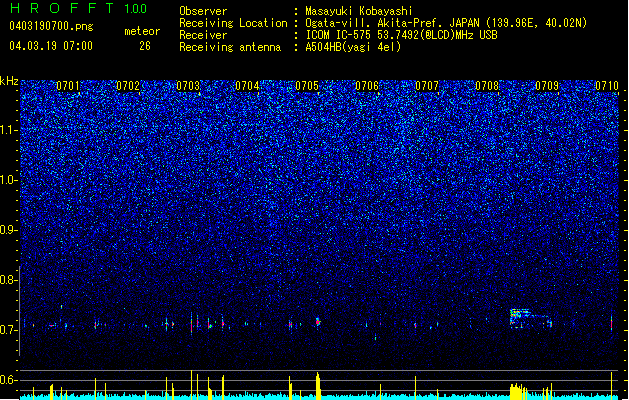
Task: Click receiver text ICOM IC-575 53.7492 MHz USB
Action: click(x=402, y=35)
